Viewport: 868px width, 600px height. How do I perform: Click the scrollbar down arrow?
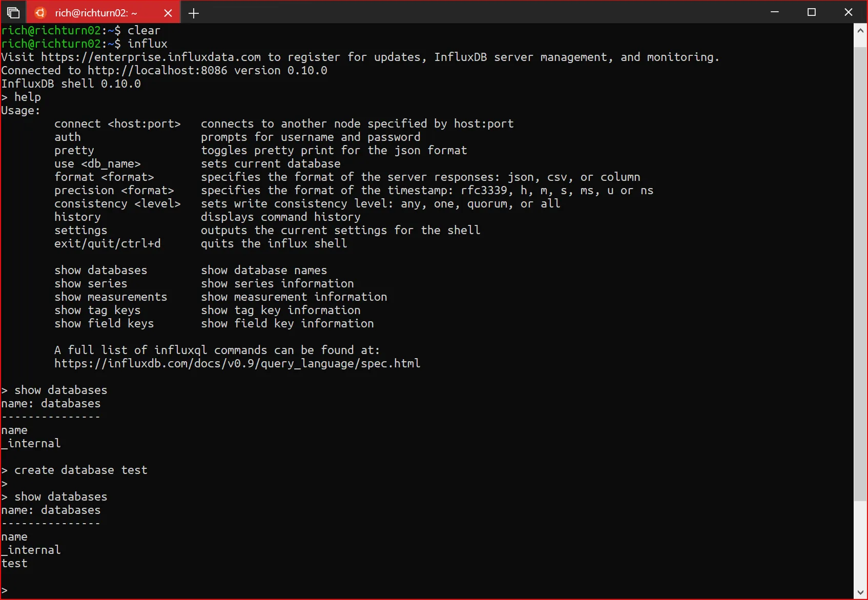pyautogui.click(x=860, y=592)
